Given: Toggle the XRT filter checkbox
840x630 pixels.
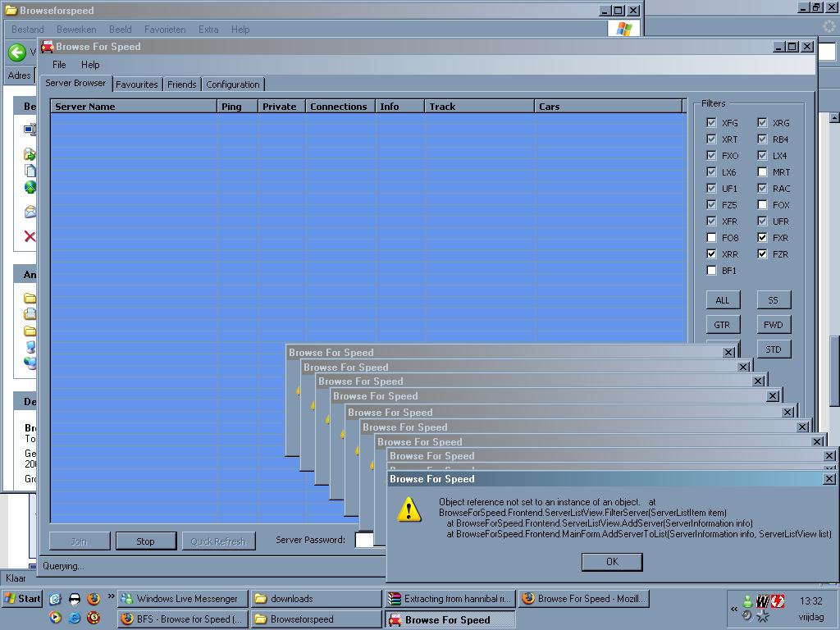Looking at the screenshot, I should 711,139.
